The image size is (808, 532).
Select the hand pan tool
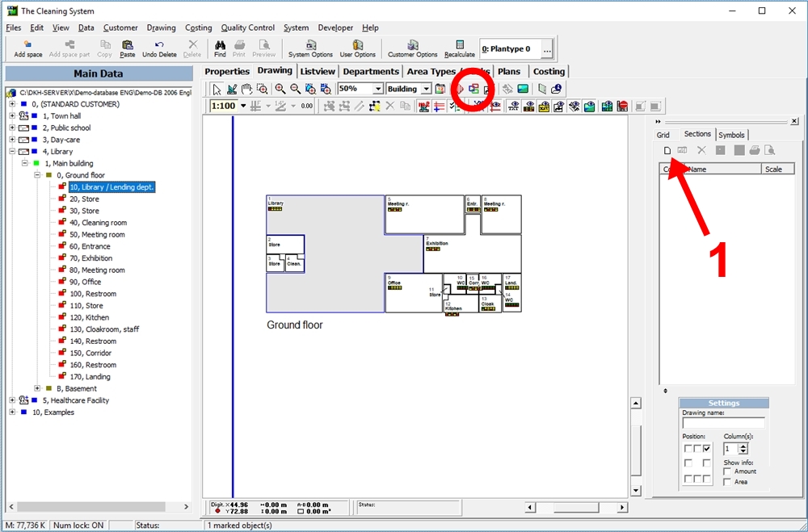tap(246, 89)
